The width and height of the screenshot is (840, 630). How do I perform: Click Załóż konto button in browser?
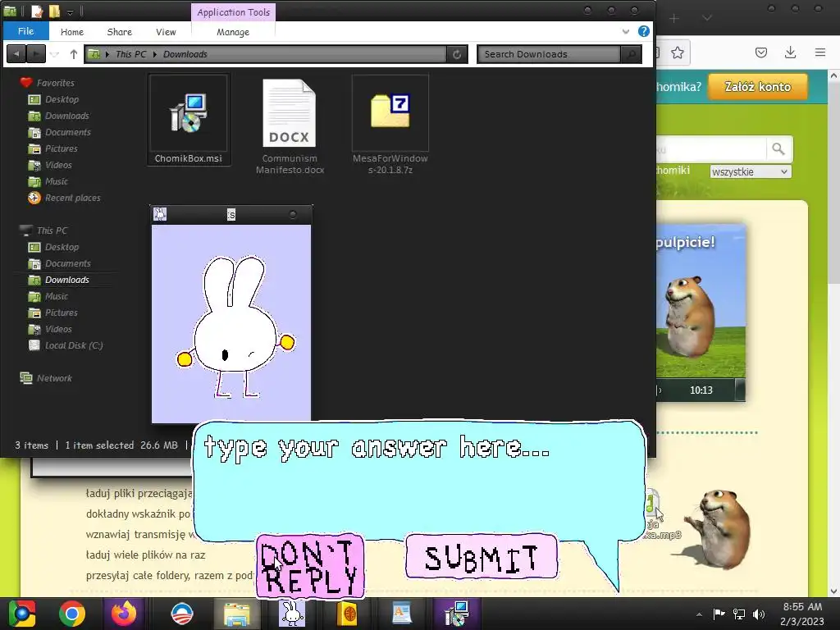[757, 87]
